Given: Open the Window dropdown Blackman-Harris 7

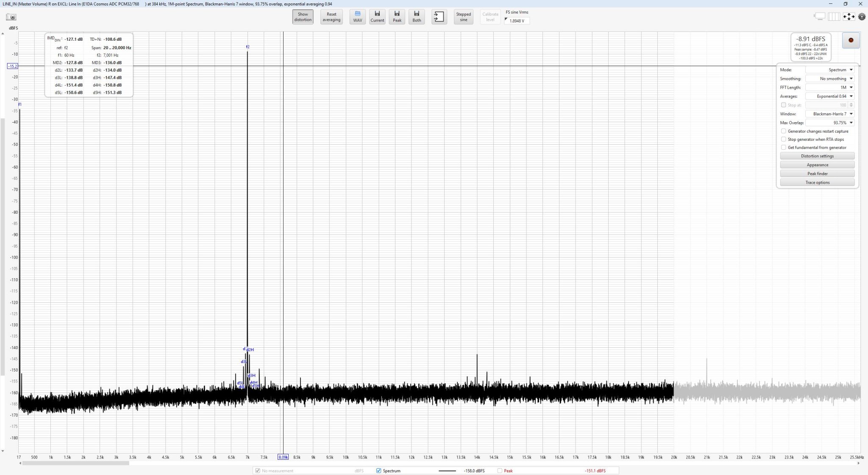Looking at the screenshot, I should point(830,114).
